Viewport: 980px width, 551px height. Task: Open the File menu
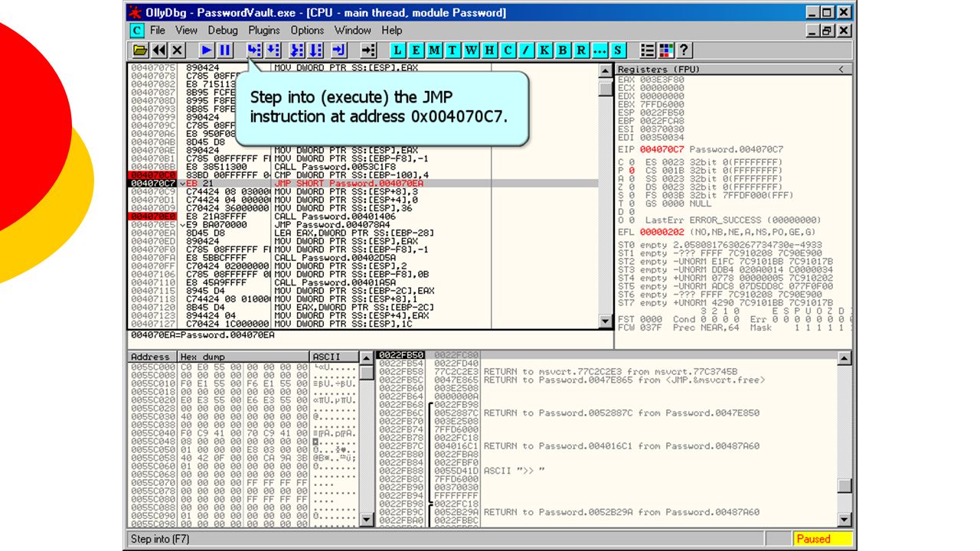pyautogui.click(x=158, y=31)
